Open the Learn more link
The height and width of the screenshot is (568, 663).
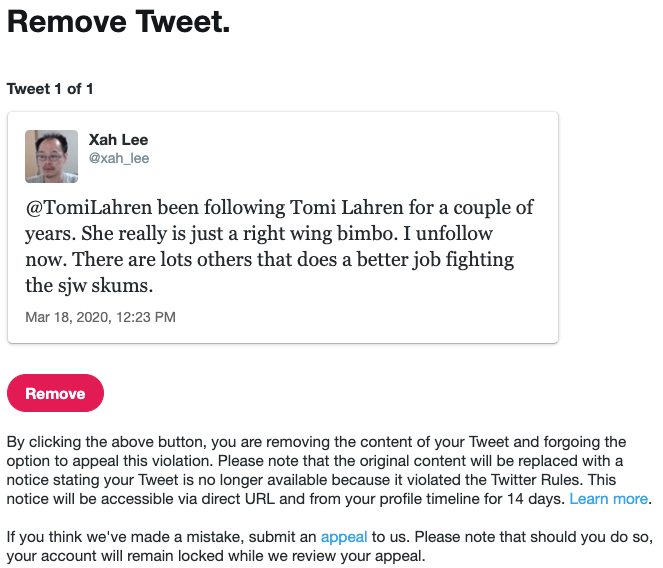[x=608, y=498]
